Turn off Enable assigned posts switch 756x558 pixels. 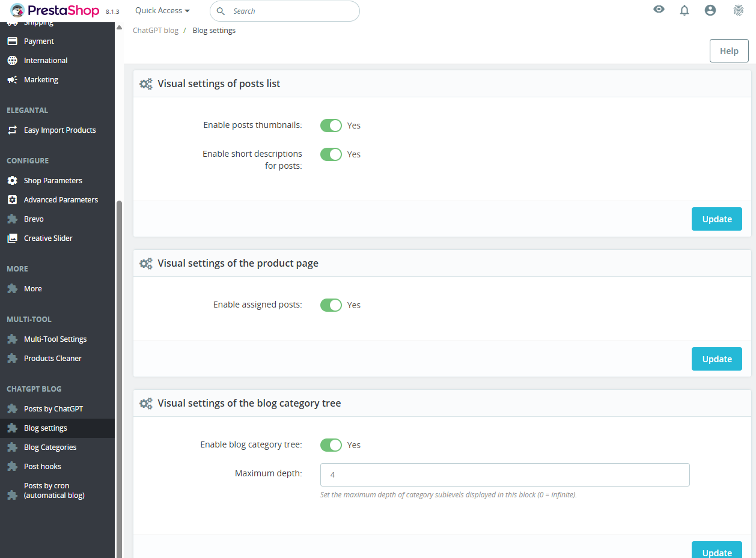tap(331, 305)
